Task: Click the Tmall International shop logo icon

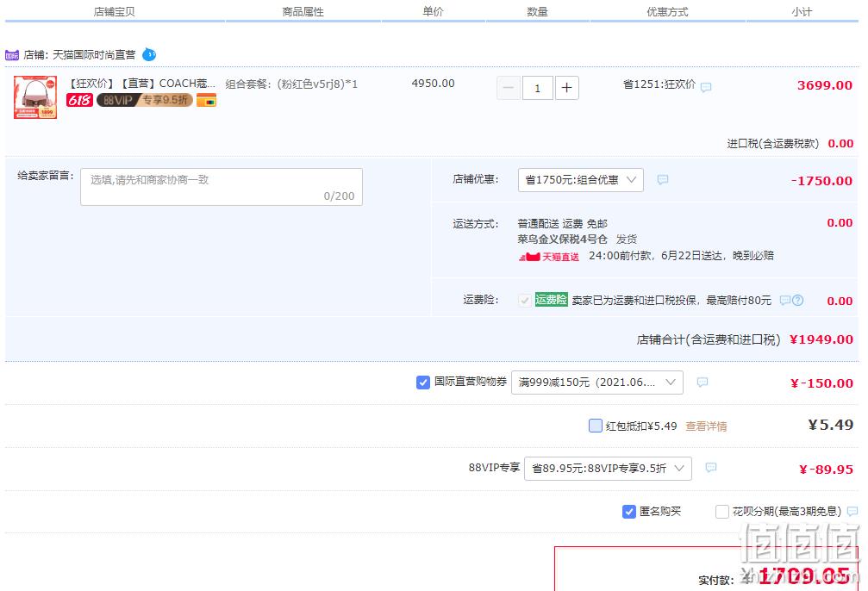Action: point(11,55)
